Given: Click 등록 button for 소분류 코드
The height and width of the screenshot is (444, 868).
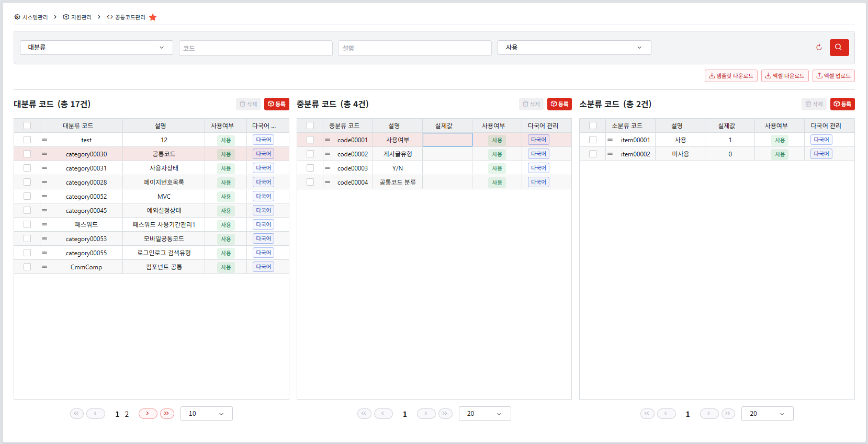Looking at the screenshot, I should (842, 104).
